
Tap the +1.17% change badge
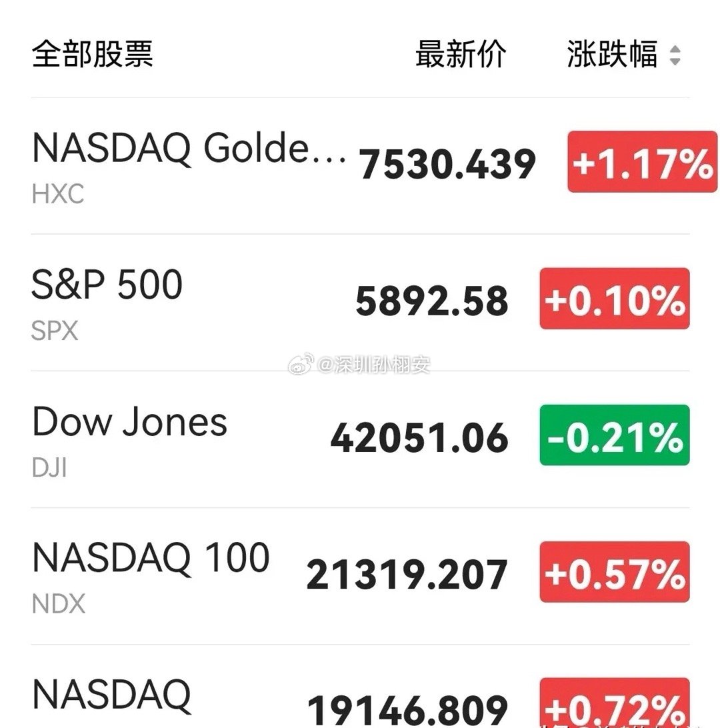coord(643,161)
